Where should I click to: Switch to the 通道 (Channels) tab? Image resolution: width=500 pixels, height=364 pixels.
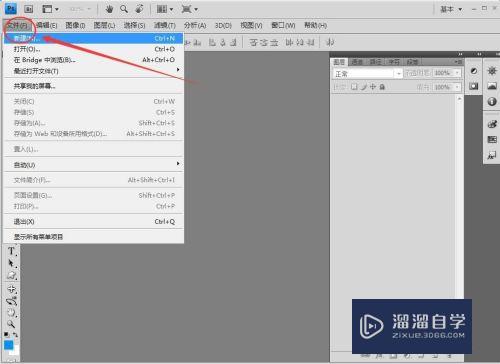357,62
